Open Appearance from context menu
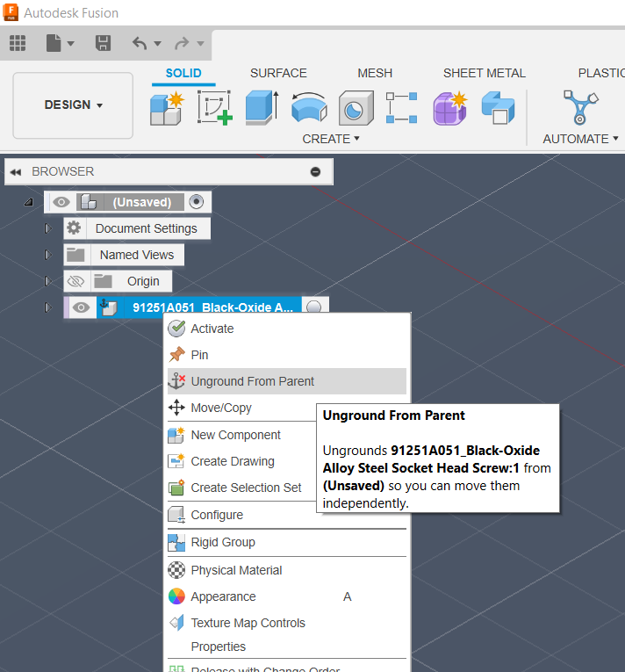The height and width of the screenshot is (672, 625). pyautogui.click(x=286, y=596)
